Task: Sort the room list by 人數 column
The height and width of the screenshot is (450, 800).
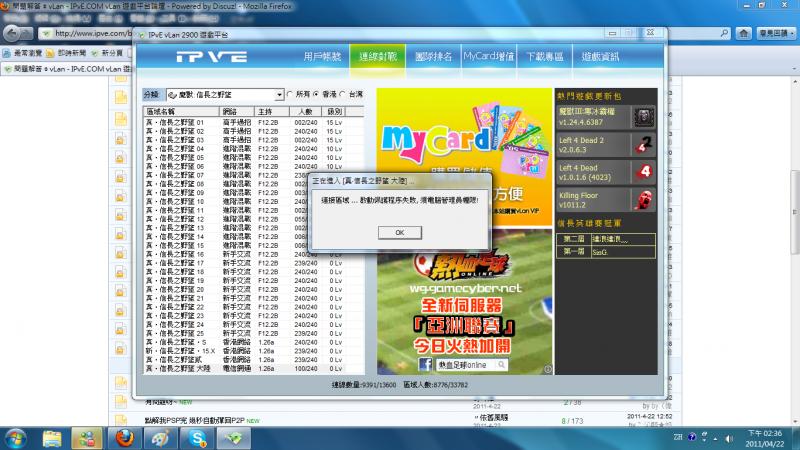Action: click(x=305, y=111)
